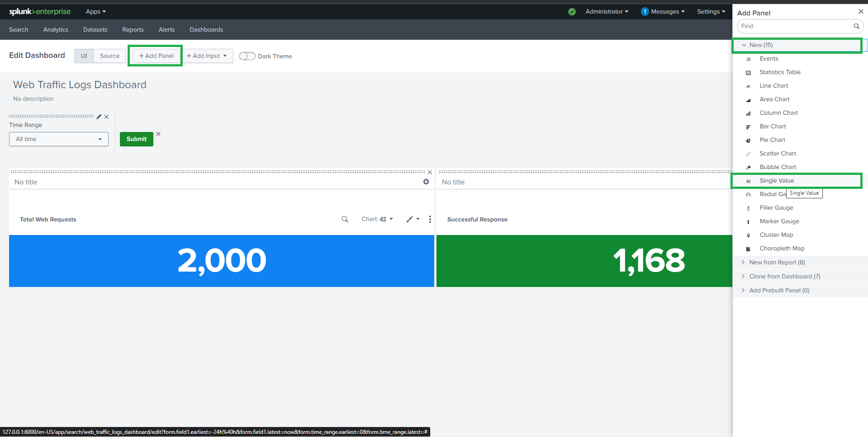Open the Analytics nav tab
This screenshot has height=437, width=868.
coord(56,30)
